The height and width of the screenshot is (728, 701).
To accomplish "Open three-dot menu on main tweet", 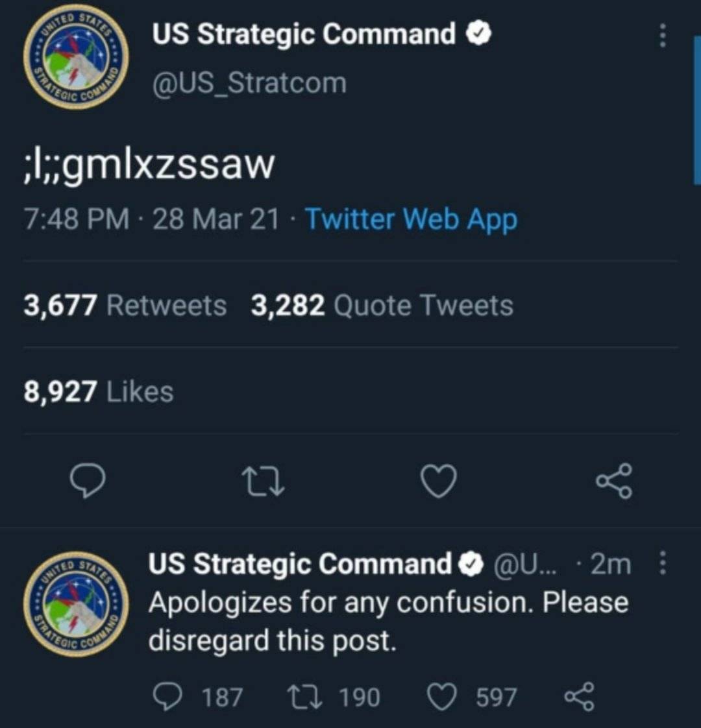I will [x=663, y=35].
